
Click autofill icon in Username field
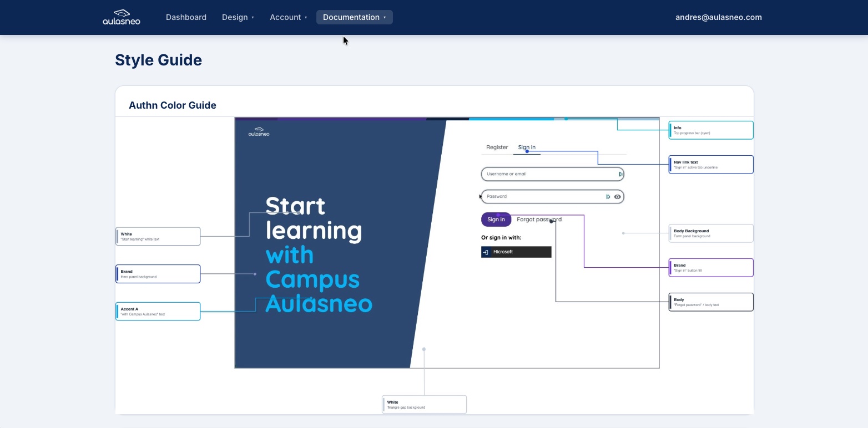pos(620,174)
